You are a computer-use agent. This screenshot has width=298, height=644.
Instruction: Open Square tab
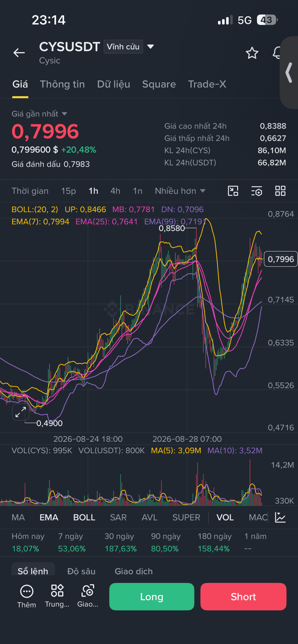159,84
